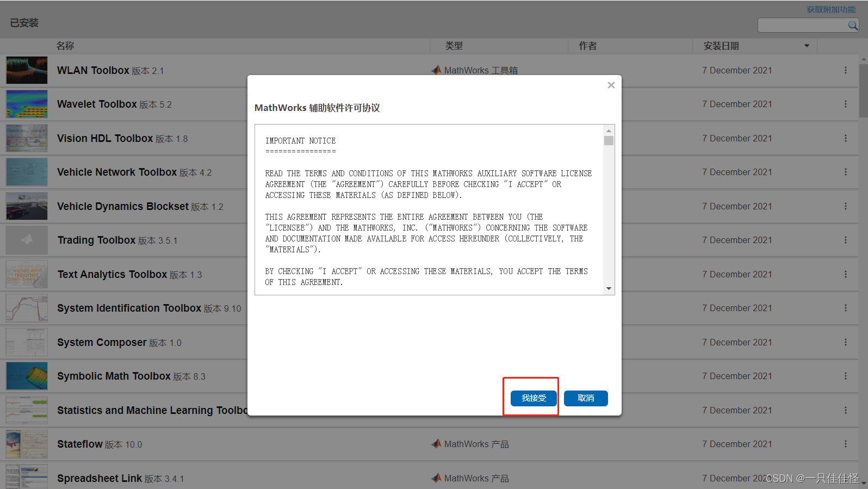
Task: Select Vehicle Network Toolbox name
Action: pos(117,172)
